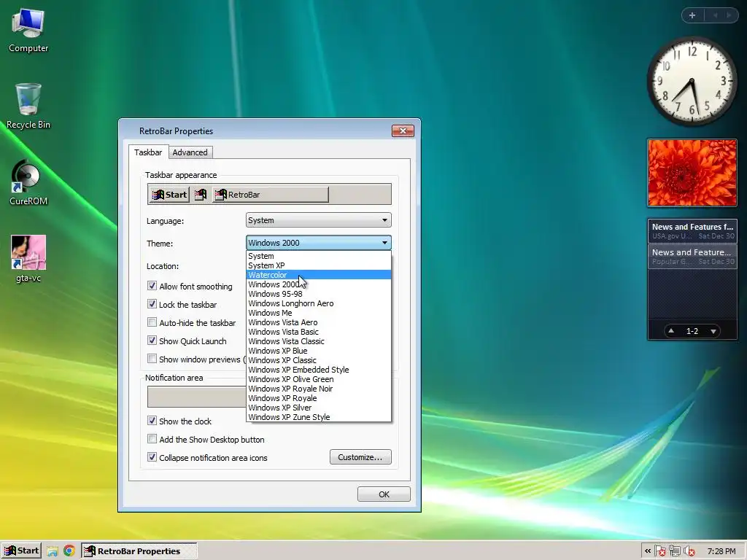This screenshot has height=560, width=747.
Task: Choose Windows XP Olive Green theme
Action: [x=318, y=379]
